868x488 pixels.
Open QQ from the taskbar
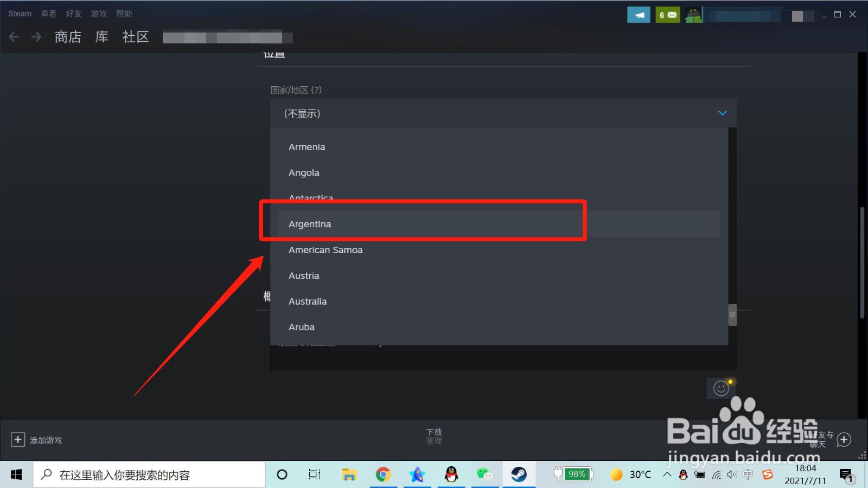coord(451,474)
